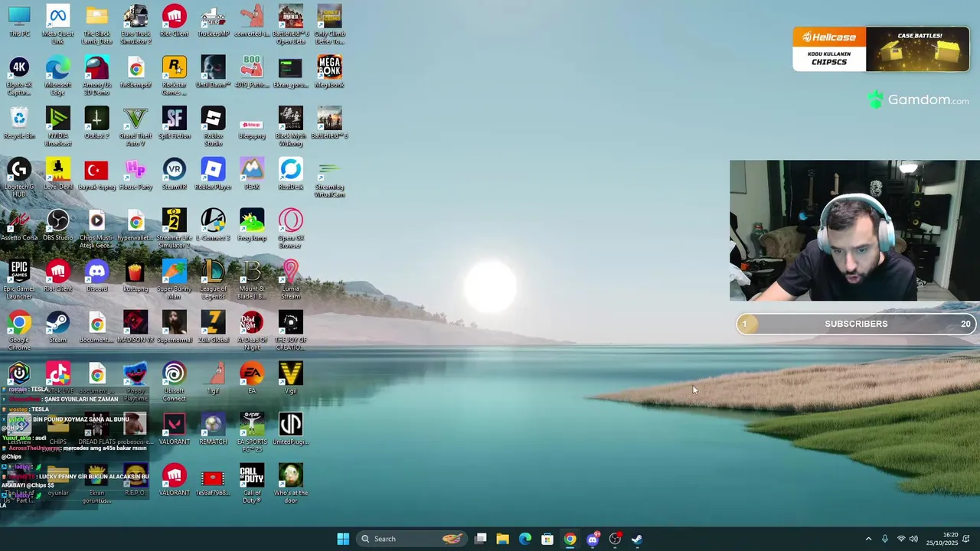Open The Black Lamb_Data folder
The image size is (980, 551).
click(x=96, y=24)
